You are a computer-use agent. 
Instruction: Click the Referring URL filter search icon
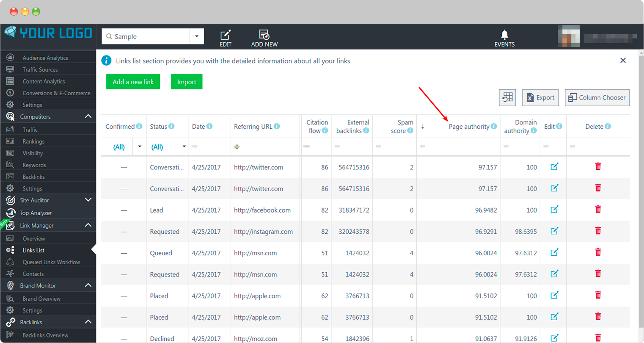[237, 147]
